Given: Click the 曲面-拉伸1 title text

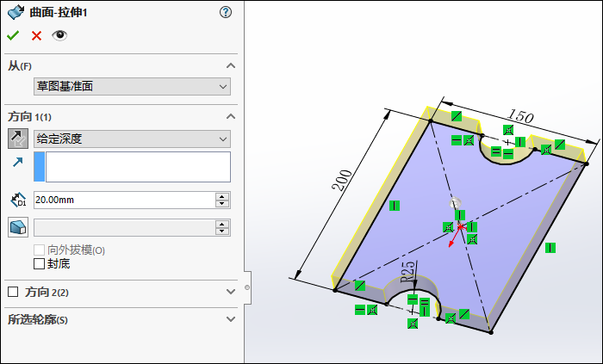Looking at the screenshot, I should click(x=59, y=13).
